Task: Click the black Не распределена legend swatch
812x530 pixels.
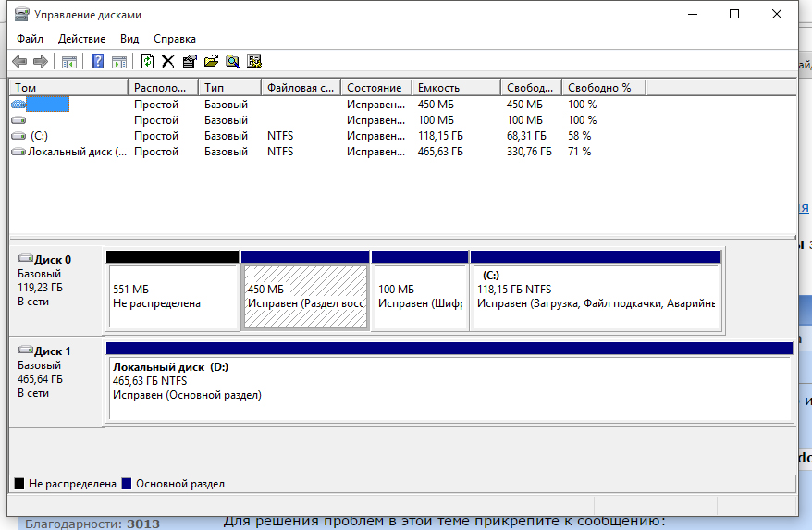Action: [x=19, y=484]
